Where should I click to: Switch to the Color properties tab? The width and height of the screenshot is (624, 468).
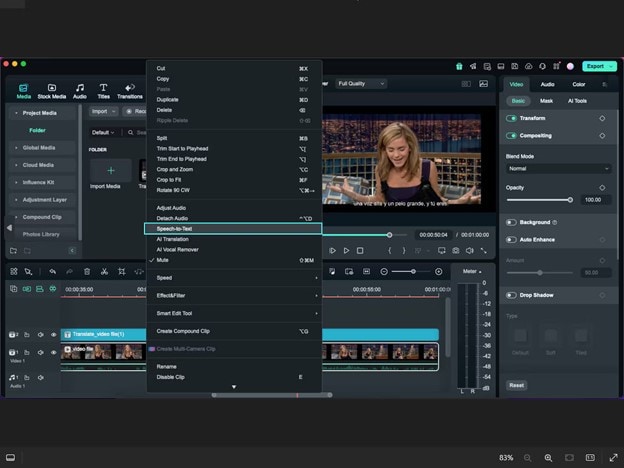579,84
